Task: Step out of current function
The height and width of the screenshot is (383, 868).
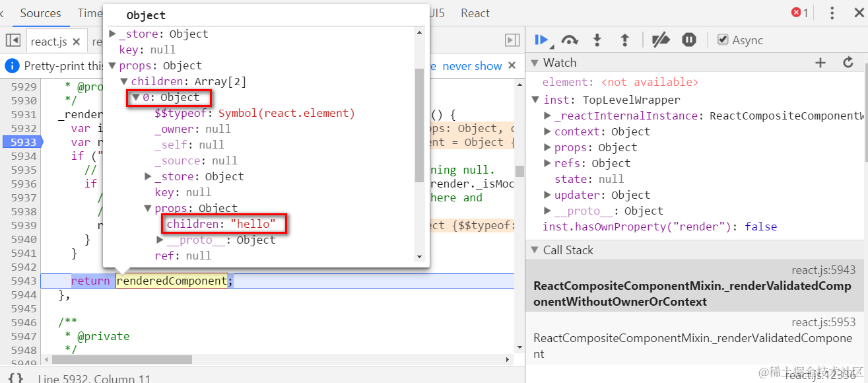Action: pyautogui.click(x=624, y=40)
